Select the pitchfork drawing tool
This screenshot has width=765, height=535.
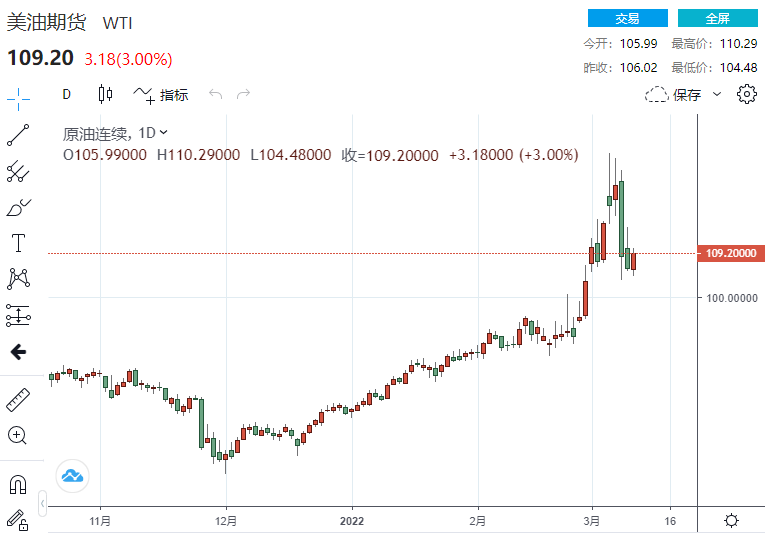18,171
